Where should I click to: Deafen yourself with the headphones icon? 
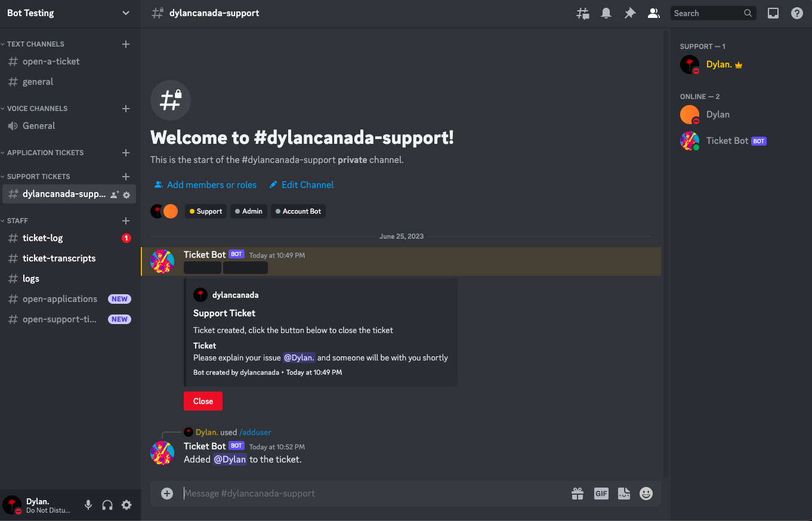[107, 504]
